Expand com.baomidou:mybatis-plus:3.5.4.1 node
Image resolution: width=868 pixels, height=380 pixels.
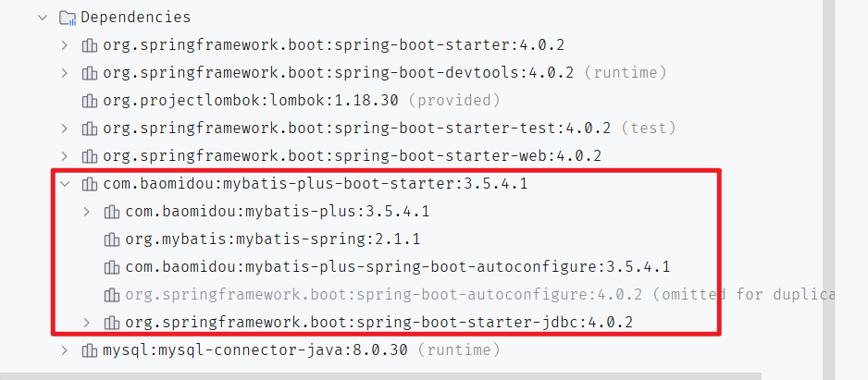(86, 212)
